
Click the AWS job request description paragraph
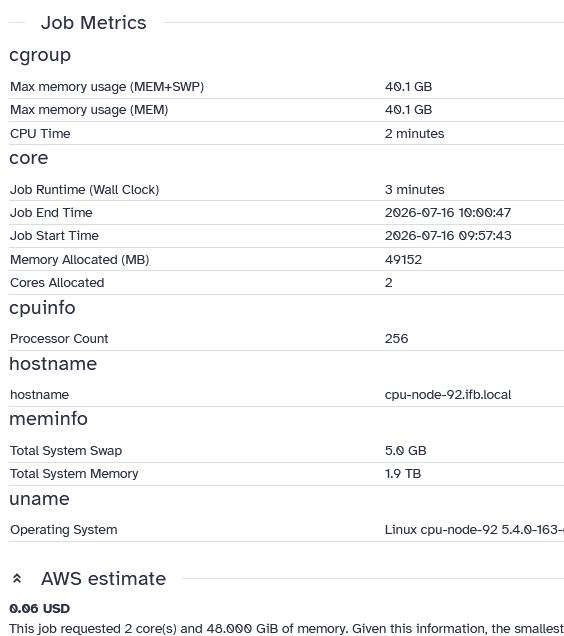pyautogui.click(x=286, y=629)
